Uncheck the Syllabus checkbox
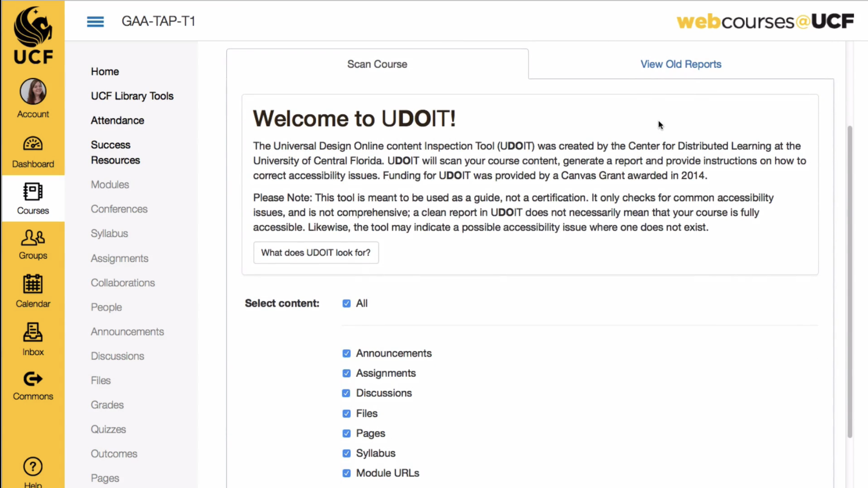This screenshot has height=488, width=868. [x=346, y=453]
